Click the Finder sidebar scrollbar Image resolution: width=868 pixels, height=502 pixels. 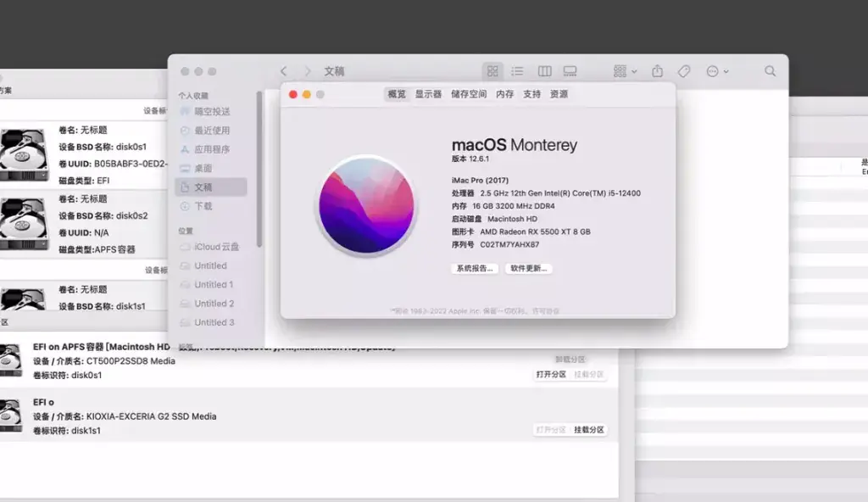(x=259, y=170)
